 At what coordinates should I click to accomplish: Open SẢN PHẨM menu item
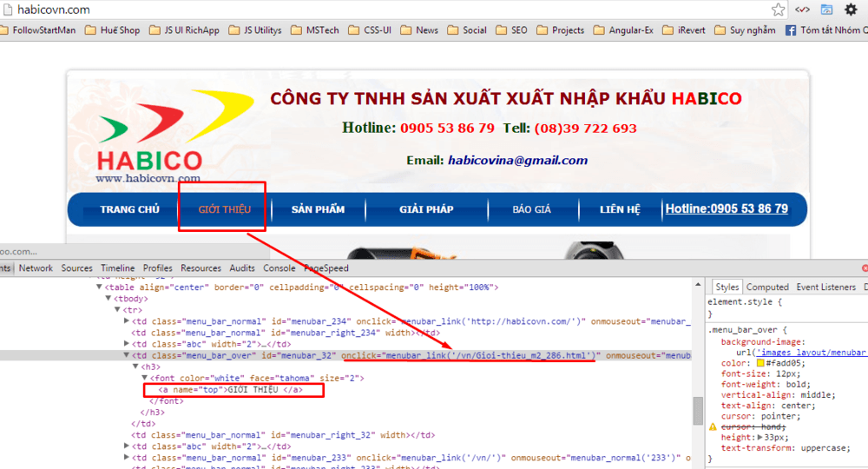pyautogui.click(x=318, y=209)
